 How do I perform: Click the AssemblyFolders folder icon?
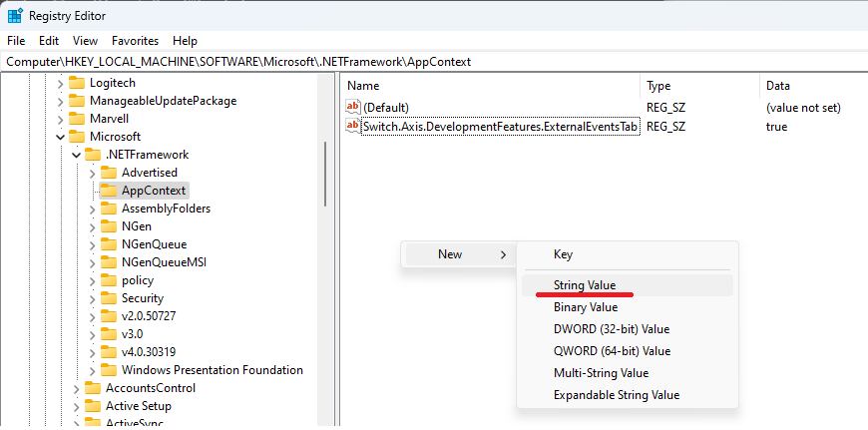[109, 209]
